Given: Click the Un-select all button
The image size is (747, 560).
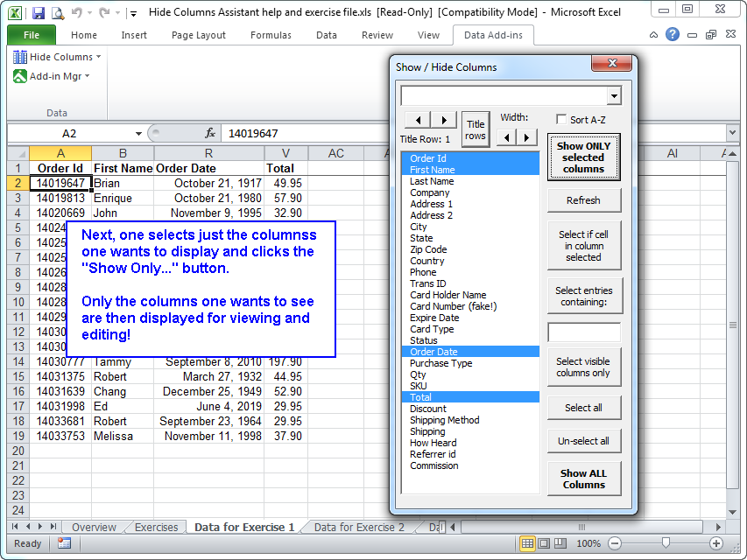Looking at the screenshot, I should click(583, 441).
